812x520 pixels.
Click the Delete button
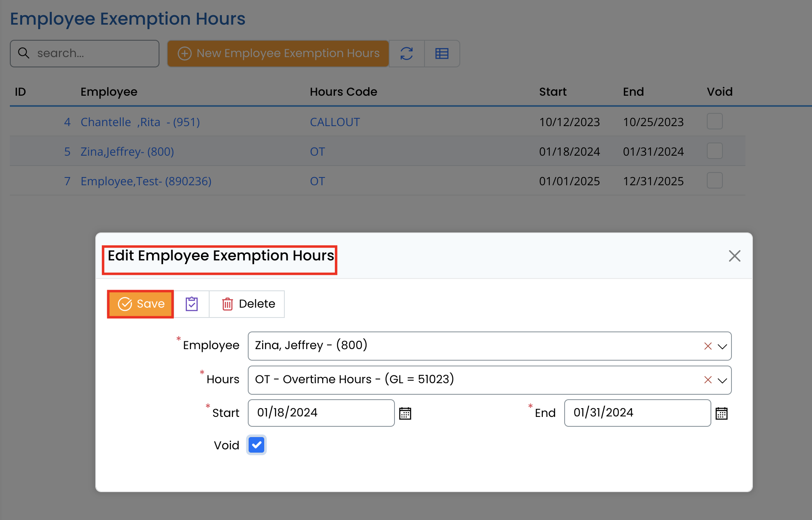(x=248, y=304)
